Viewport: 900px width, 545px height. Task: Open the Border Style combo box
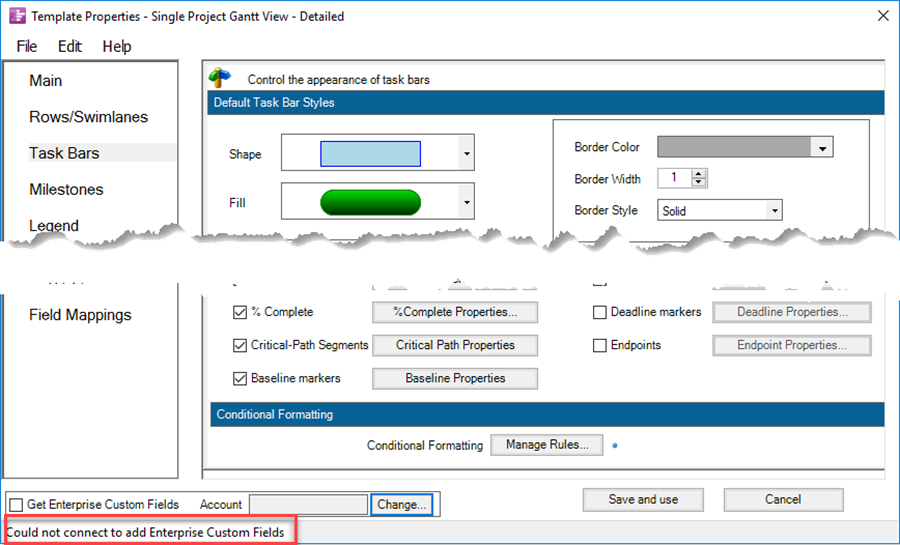click(x=773, y=211)
